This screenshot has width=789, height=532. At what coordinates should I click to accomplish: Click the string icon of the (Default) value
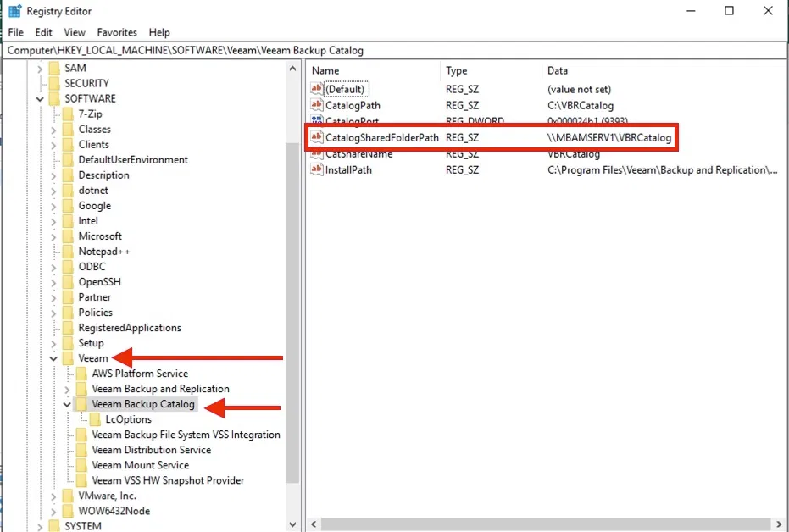316,89
